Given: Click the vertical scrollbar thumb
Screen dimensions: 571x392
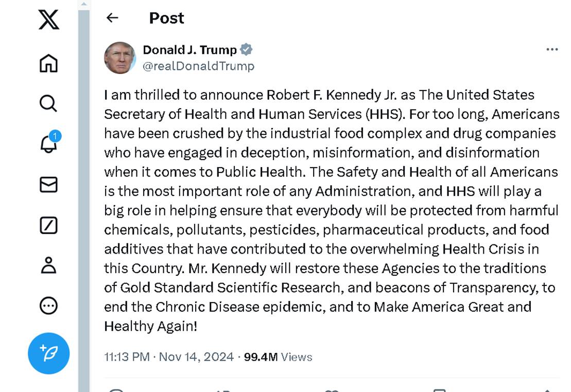Looking at the screenshot, I should [x=84, y=195].
